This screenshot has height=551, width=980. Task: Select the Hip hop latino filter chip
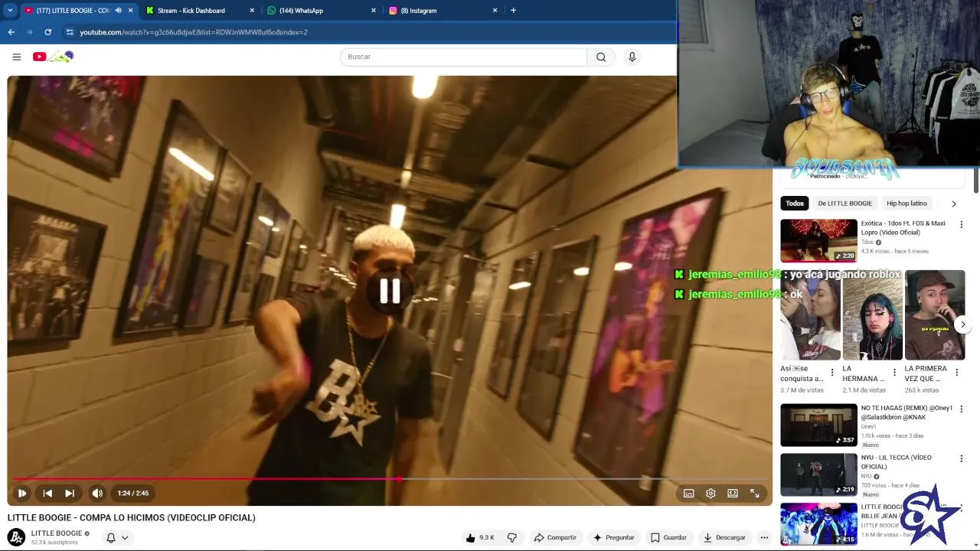click(x=906, y=204)
